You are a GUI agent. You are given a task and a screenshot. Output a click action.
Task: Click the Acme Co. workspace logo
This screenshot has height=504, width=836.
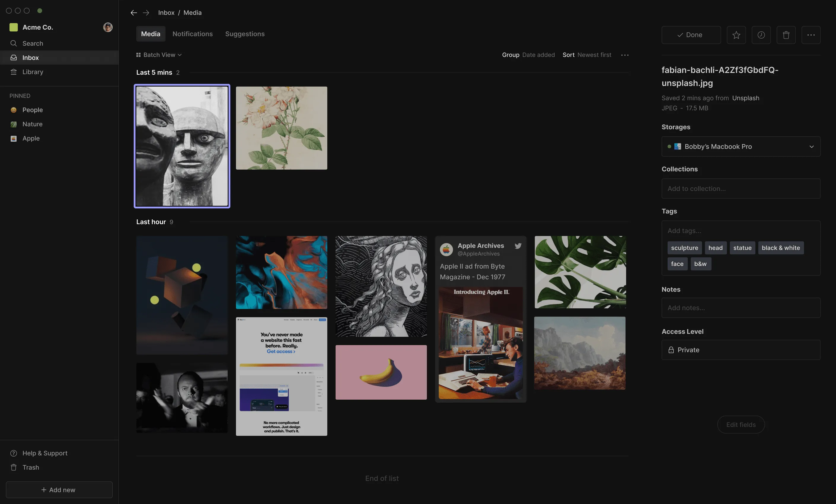pyautogui.click(x=14, y=27)
